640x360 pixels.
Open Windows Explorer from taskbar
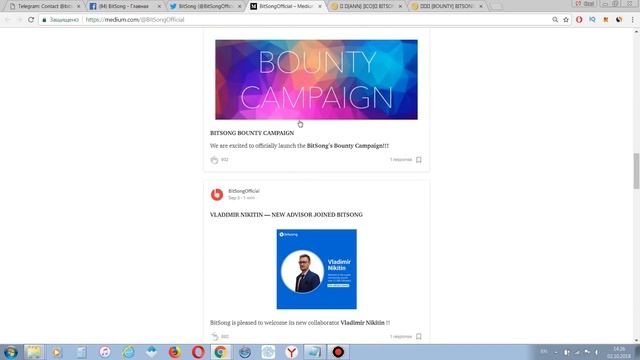point(33,352)
